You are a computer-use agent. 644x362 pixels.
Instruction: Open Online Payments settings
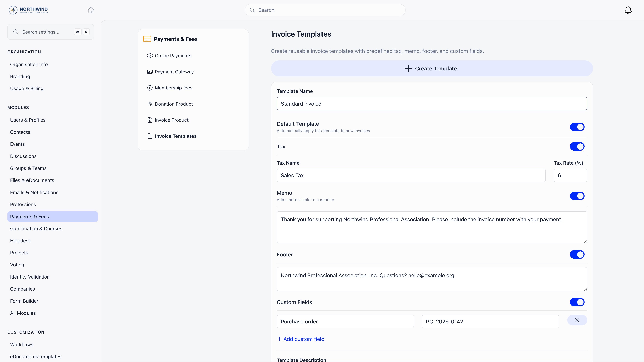point(173,56)
